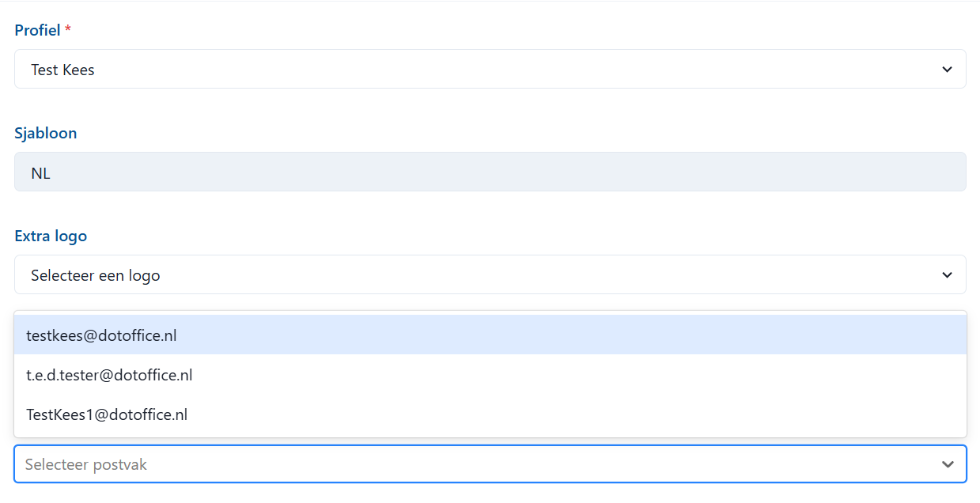Screen dimensions: 980x503
Task: Click the Extra logo chevron arrow
Action: click(947, 275)
